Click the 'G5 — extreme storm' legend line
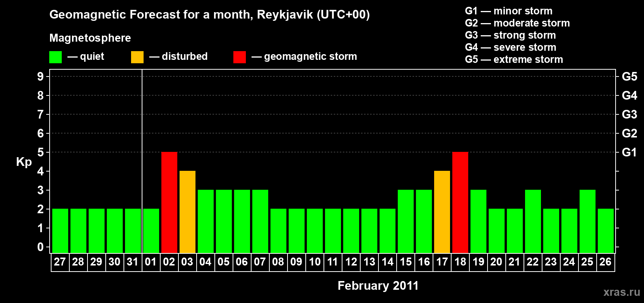Image resolution: width=644 pixels, height=303 pixels. 514,59
